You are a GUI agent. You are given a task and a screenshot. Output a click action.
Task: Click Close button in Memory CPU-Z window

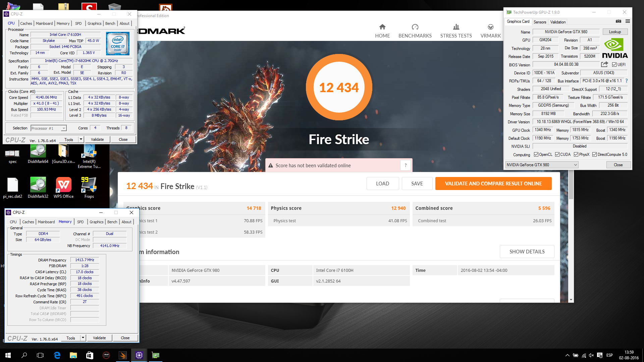tap(125, 338)
